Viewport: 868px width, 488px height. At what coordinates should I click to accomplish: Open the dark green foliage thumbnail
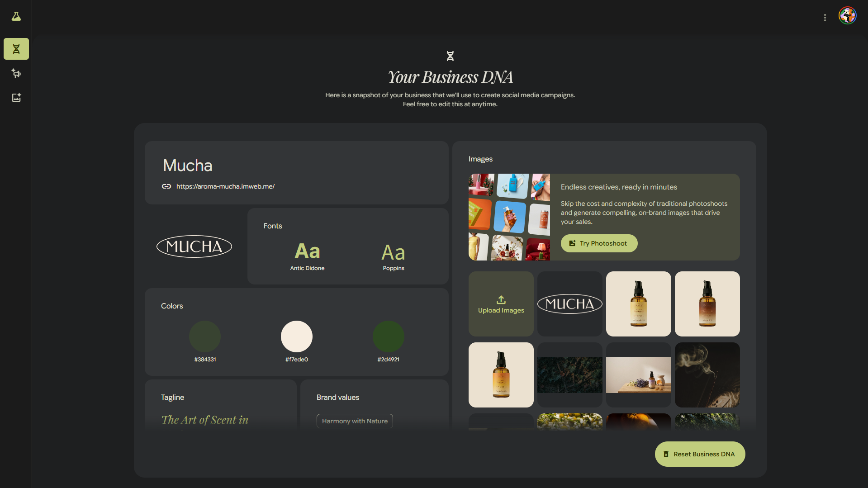[570, 375]
